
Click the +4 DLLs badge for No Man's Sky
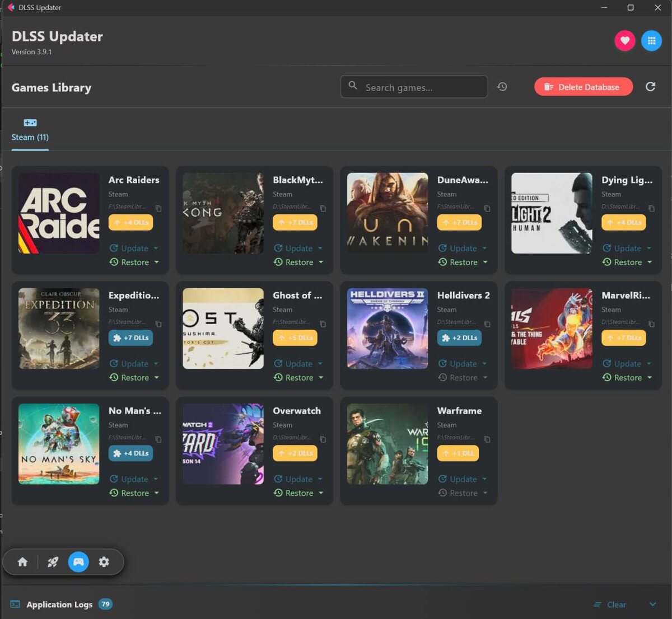click(x=130, y=453)
